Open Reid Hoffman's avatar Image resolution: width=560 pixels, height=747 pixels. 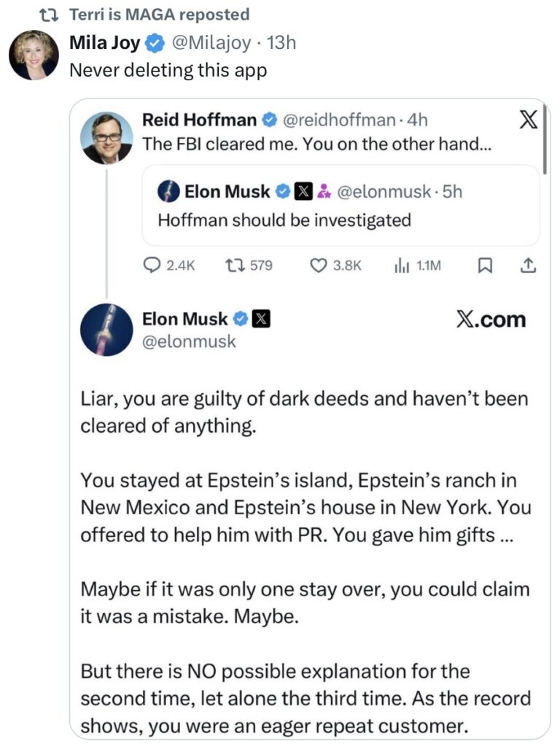(x=106, y=138)
